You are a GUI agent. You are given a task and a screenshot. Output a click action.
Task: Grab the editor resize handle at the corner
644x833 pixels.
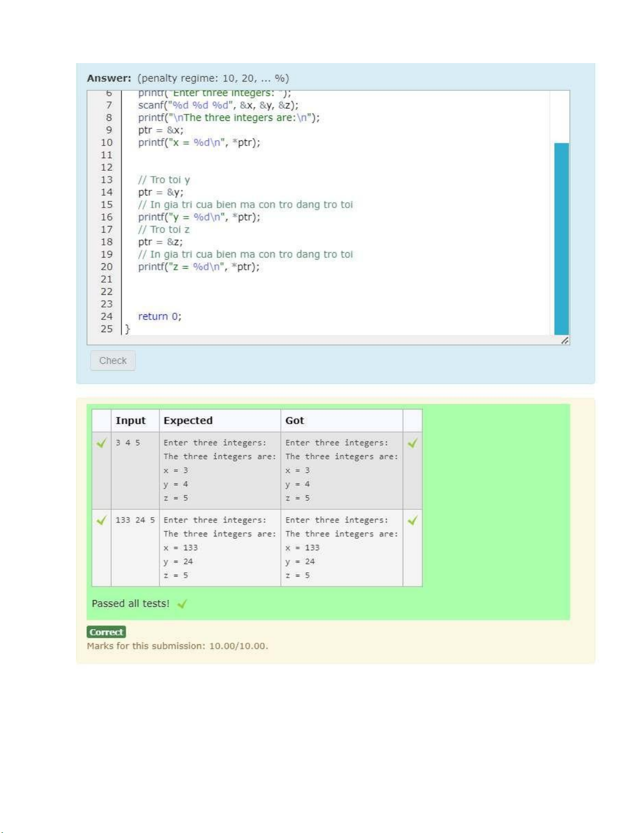[x=565, y=341]
